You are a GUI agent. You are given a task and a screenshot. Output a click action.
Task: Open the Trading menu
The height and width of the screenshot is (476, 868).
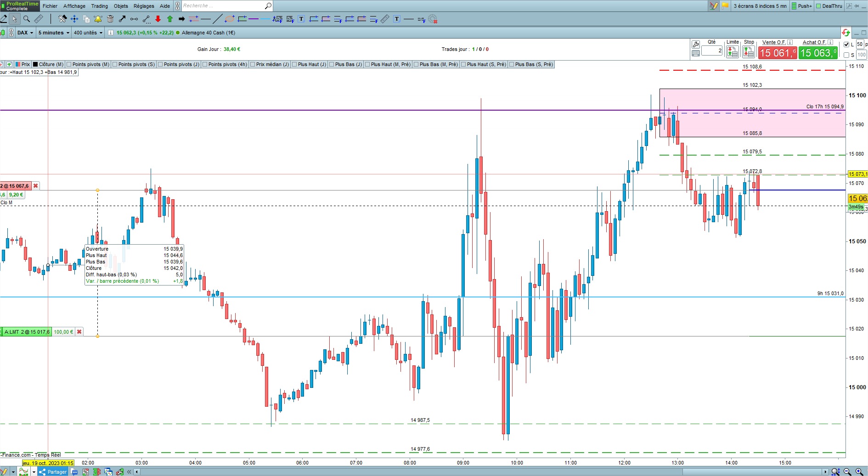(x=99, y=6)
